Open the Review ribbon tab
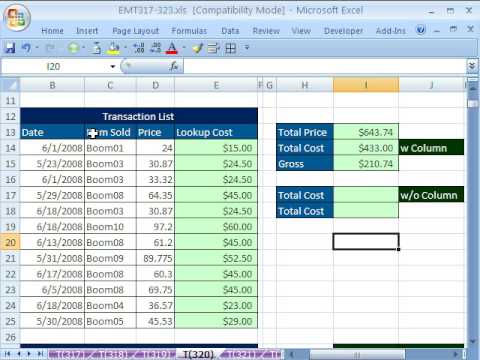Viewport: 480px width, 360px height. (266, 31)
